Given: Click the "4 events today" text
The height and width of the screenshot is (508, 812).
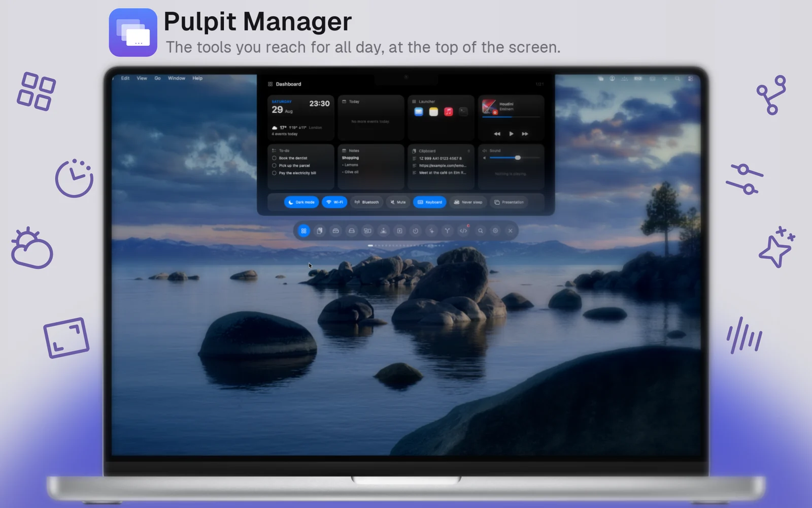Looking at the screenshot, I should click(285, 134).
